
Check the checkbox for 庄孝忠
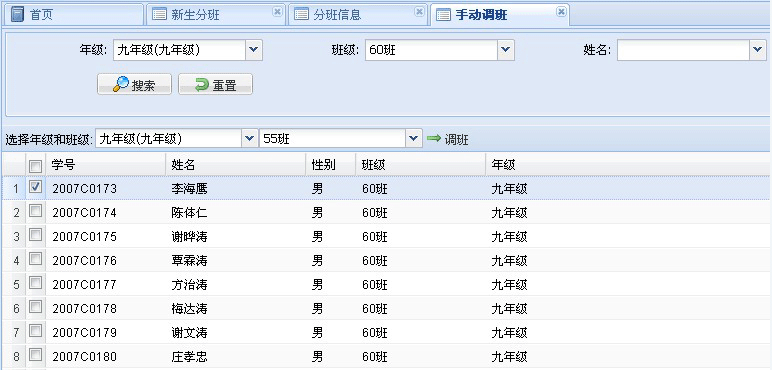35,355
